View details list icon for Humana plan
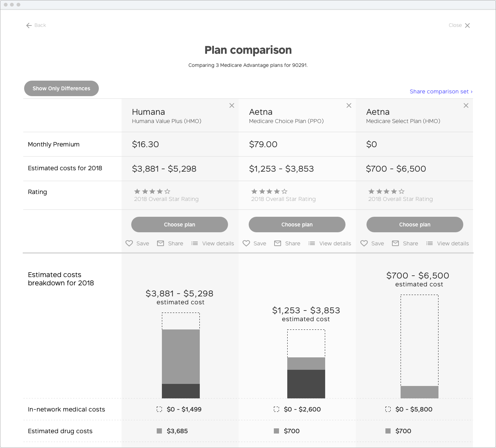 point(195,243)
